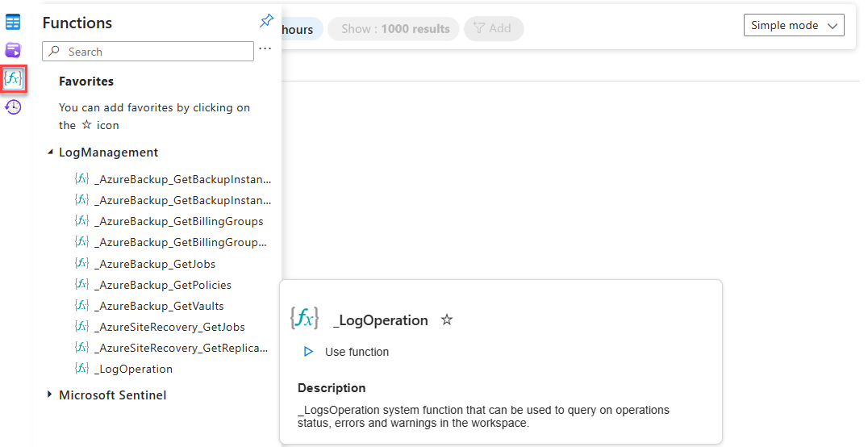Open the Tables sidebar icon
868x447 pixels.
pyautogui.click(x=13, y=22)
